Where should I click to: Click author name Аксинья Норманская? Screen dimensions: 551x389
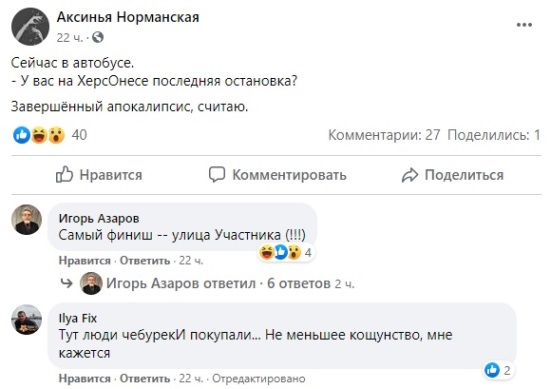click(x=128, y=17)
